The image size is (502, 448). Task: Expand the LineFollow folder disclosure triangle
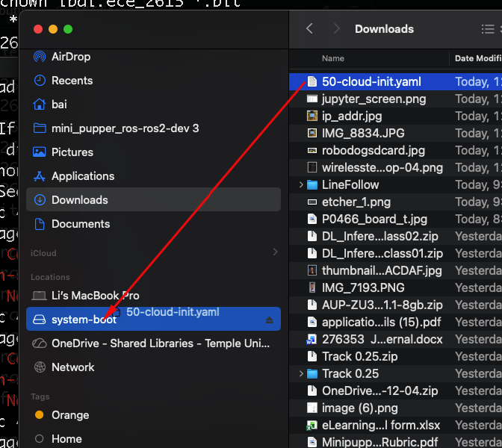(x=302, y=184)
